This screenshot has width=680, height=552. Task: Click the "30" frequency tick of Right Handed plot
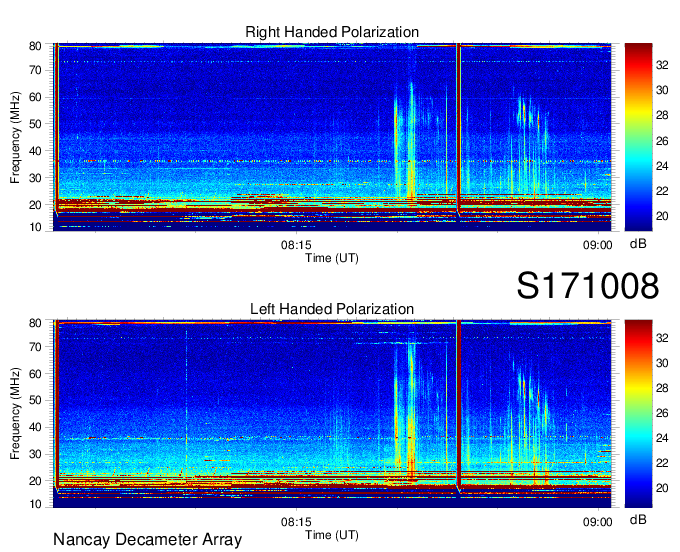click(x=35, y=178)
